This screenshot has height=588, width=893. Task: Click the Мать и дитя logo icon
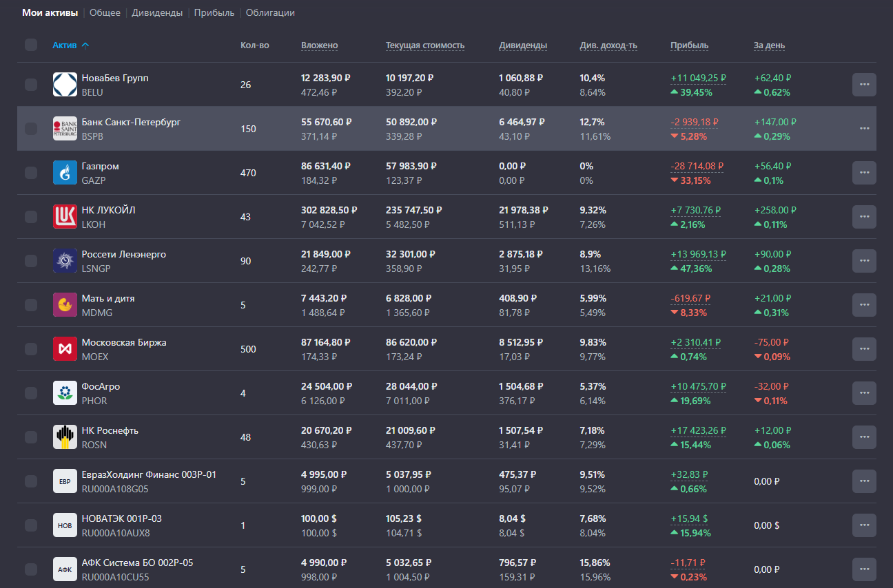pos(65,305)
